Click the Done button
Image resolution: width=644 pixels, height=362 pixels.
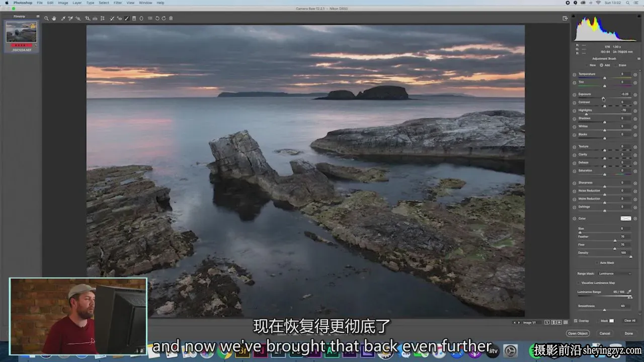point(629,333)
